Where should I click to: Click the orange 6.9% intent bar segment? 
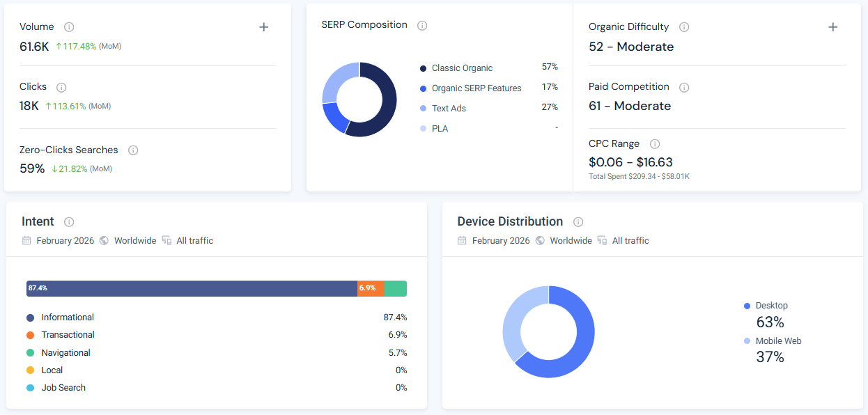coord(371,288)
